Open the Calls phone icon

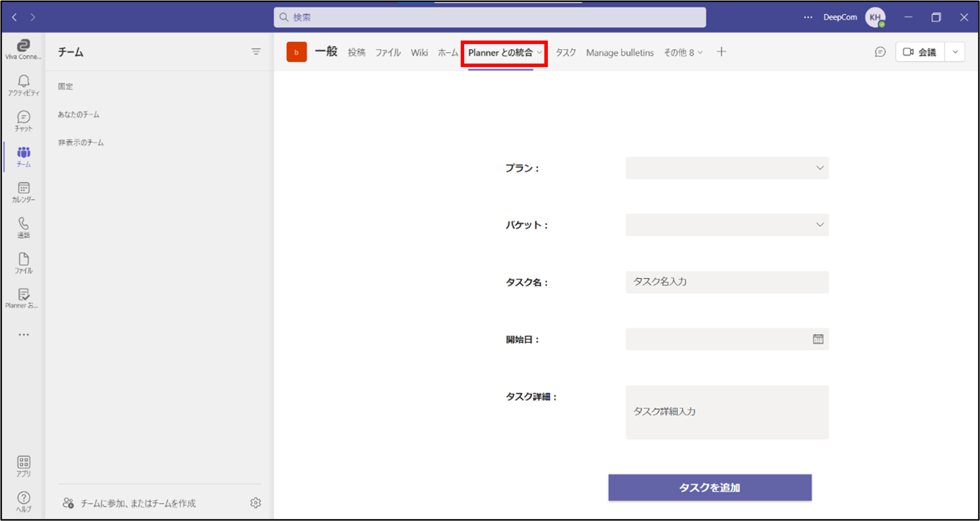coord(23,228)
